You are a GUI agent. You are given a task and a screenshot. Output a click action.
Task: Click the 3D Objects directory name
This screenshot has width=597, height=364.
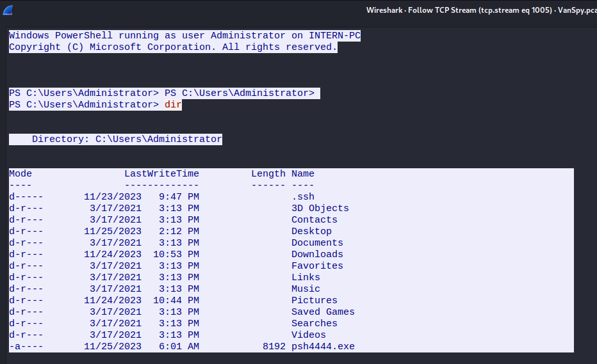[x=320, y=209]
